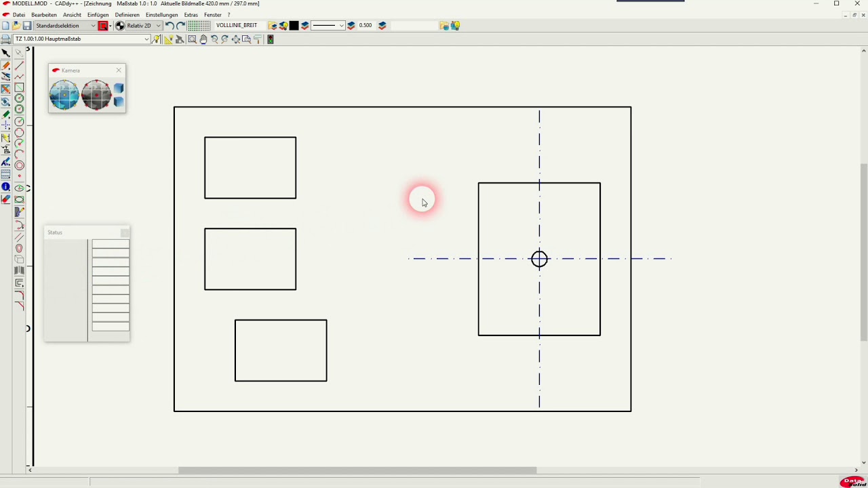Click the lightbulb folder icon in toolbar

(x=283, y=26)
